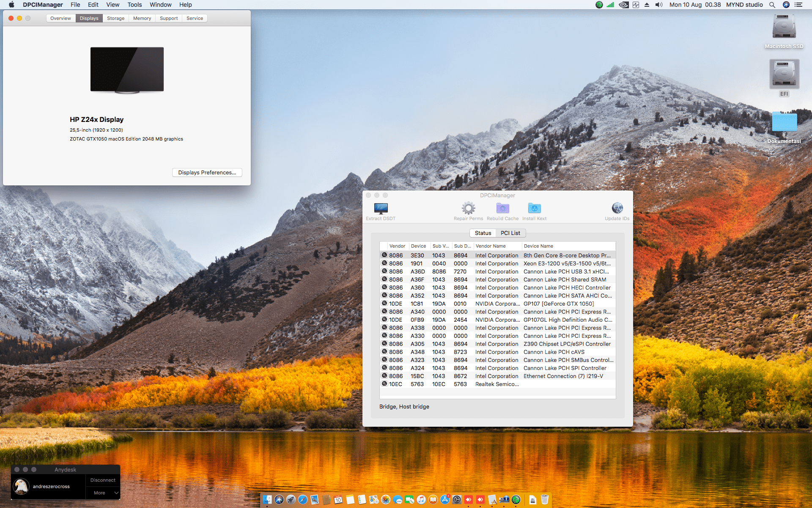Image resolution: width=812 pixels, height=508 pixels.
Task: Switch to the Overview tab
Action: point(60,18)
